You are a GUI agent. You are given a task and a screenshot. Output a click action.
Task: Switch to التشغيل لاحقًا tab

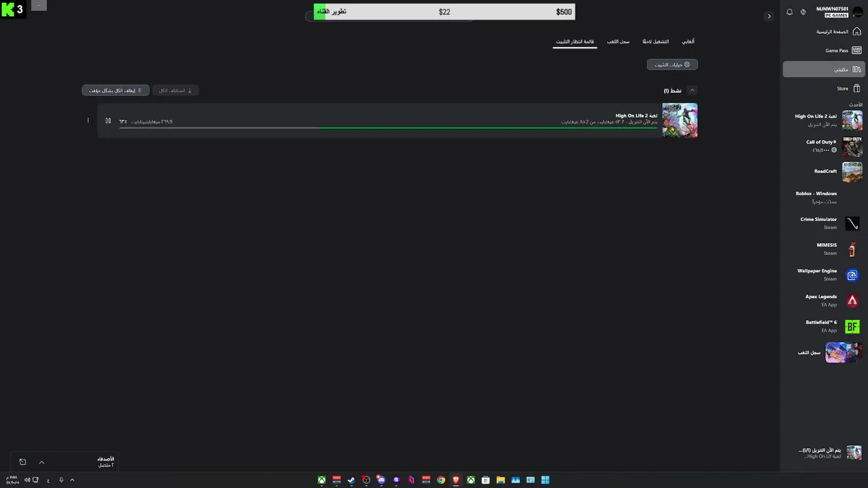(656, 41)
